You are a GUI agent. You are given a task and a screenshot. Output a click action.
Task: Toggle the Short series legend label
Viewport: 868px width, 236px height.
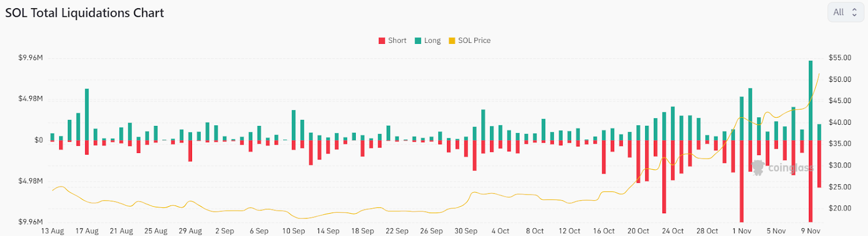pyautogui.click(x=397, y=41)
